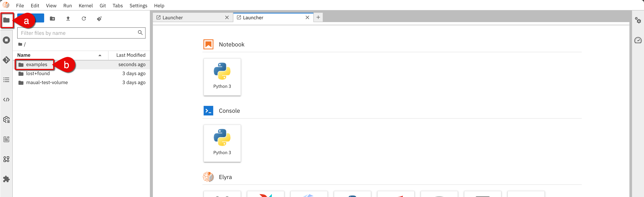Open the Extension Manager puzzle icon
This screenshot has width=644, height=197.
[6, 179]
